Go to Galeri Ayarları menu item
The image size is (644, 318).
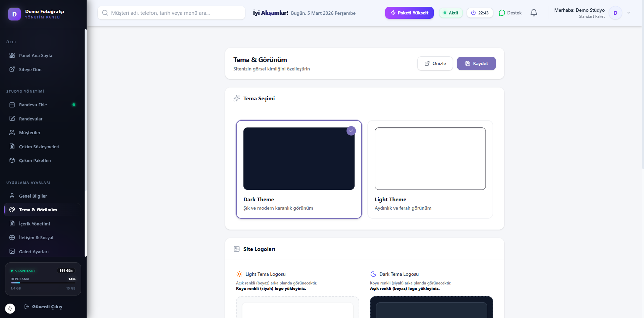coord(34,252)
